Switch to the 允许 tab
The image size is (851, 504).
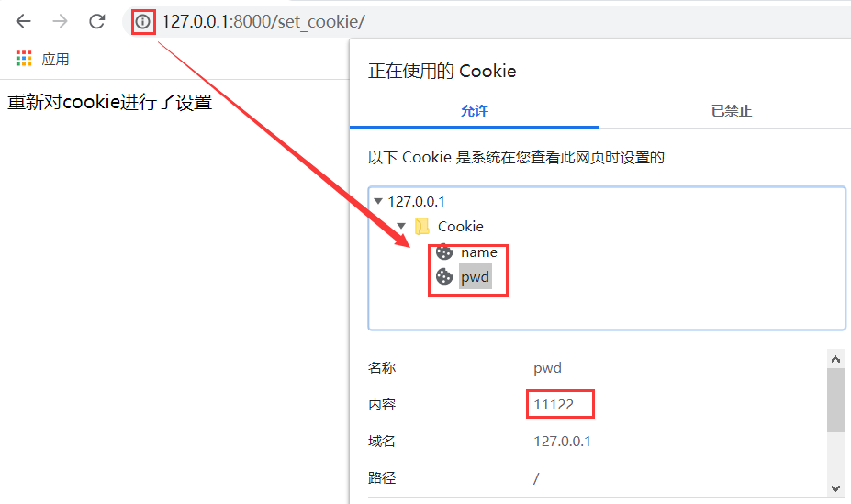[475, 111]
